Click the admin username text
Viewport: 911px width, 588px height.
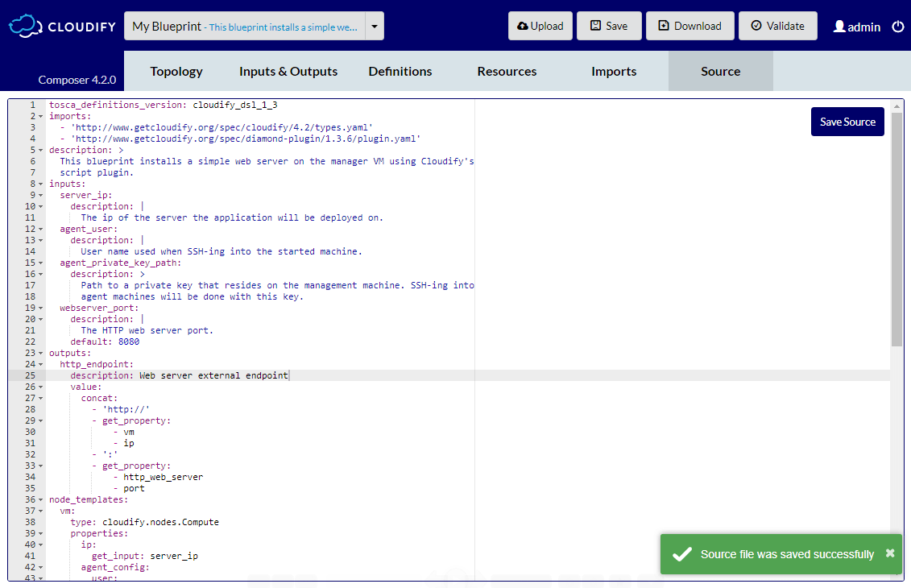pyautogui.click(x=864, y=27)
